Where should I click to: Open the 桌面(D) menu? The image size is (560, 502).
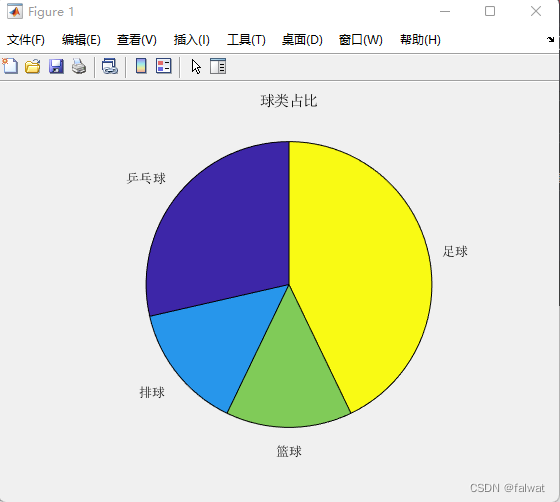[302, 40]
